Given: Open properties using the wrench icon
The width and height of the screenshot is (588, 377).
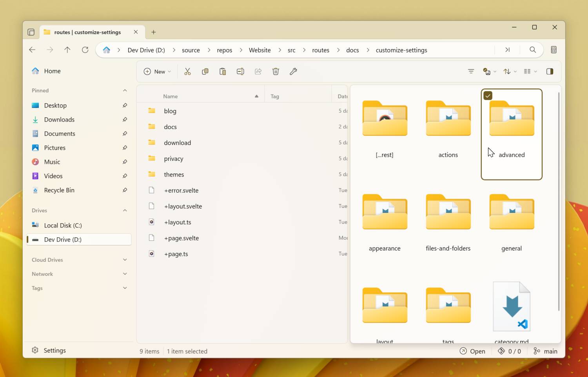Looking at the screenshot, I should pos(293,71).
